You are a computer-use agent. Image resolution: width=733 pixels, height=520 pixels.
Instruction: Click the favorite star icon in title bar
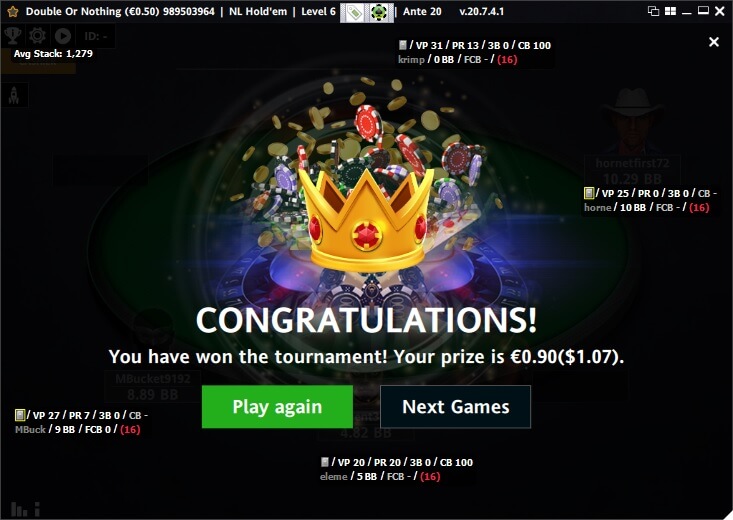pos(13,11)
